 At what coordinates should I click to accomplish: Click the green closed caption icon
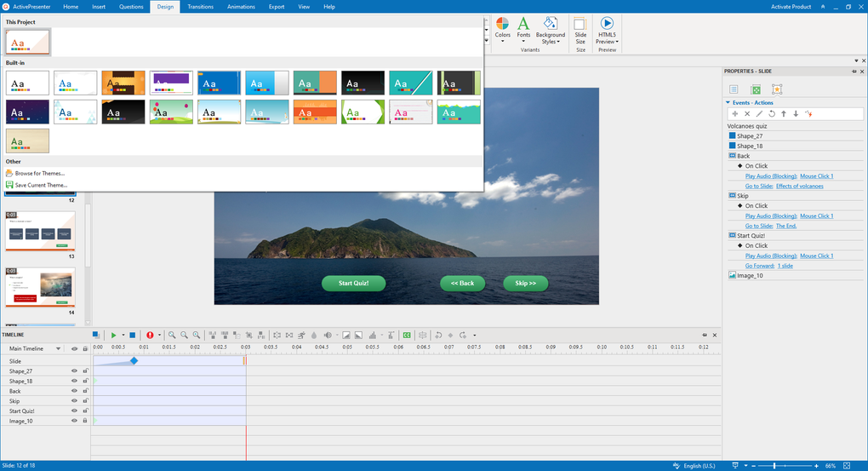[x=407, y=336]
